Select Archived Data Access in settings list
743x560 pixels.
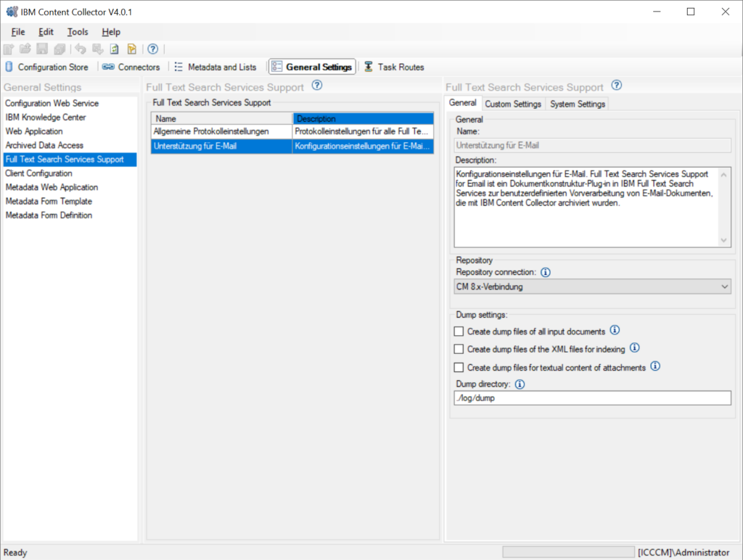(x=70, y=145)
